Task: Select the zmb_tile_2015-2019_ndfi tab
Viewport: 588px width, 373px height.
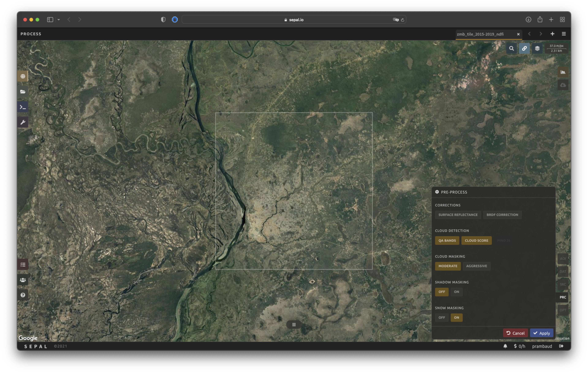Action: point(480,34)
